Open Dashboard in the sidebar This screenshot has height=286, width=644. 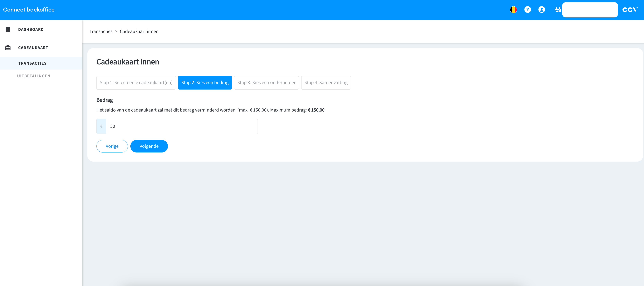tap(31, 29)
